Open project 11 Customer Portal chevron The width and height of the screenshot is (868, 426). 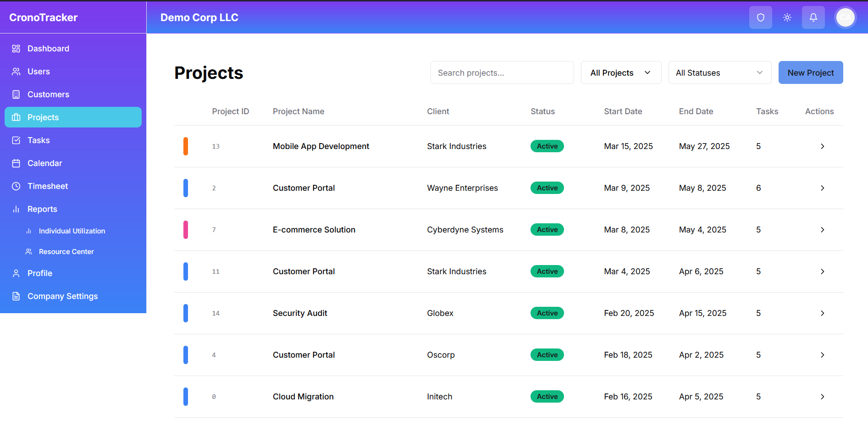pyautogui.click(x=823, y=271)
